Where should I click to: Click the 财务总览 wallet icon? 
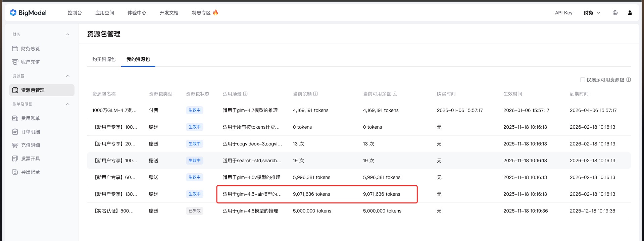pos(15,49)
